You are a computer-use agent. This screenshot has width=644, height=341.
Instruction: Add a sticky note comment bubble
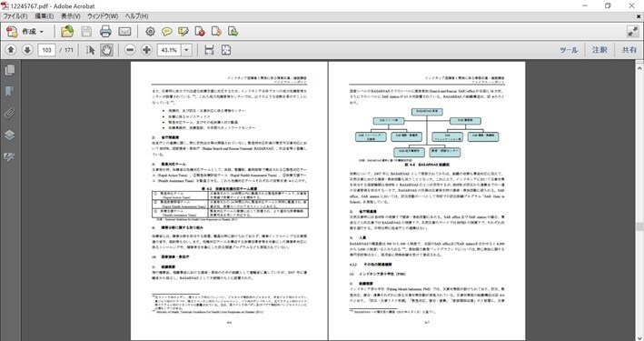pyautogui.click(x=167, y=32)
